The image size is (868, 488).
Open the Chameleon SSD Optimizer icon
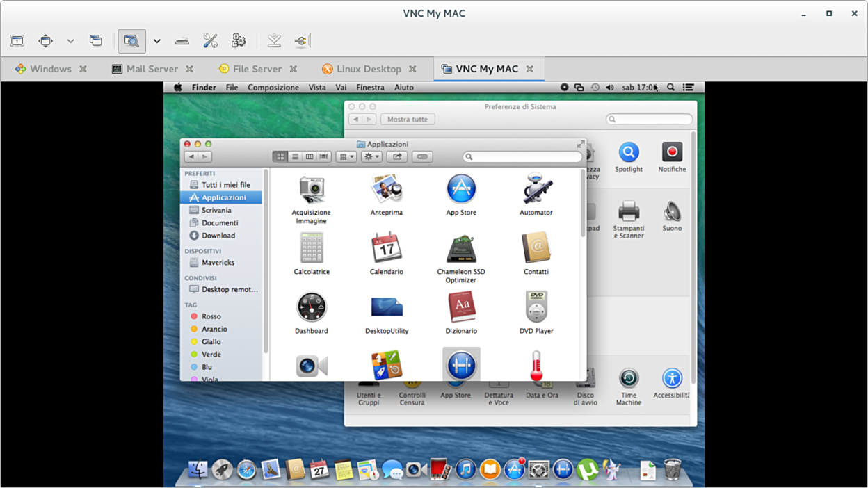460,248
